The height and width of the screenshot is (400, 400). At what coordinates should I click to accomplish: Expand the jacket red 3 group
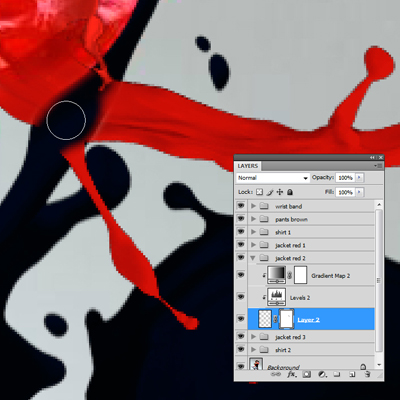253,337
